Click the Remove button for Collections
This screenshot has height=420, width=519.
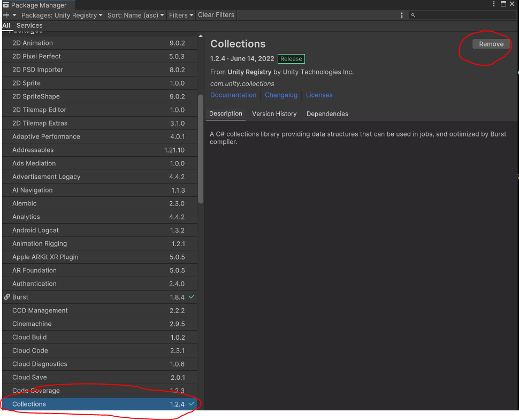[x=491, y=44]
